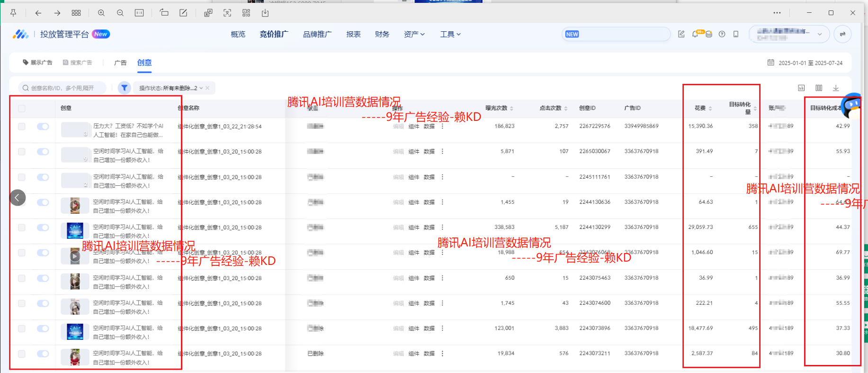Image resolution: width=868 pixels, height=373 pixels.
Task: Open the 财务 nav tab
Action: click(x=382, y=34)
